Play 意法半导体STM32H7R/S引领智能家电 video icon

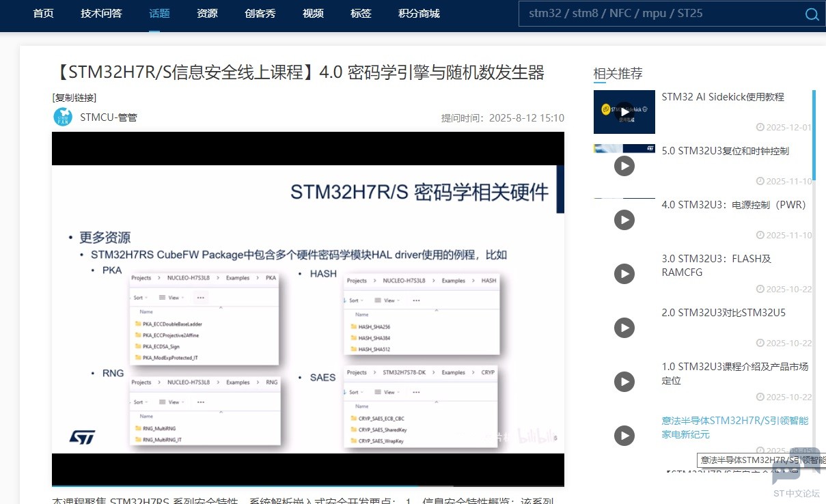(624, 436)
